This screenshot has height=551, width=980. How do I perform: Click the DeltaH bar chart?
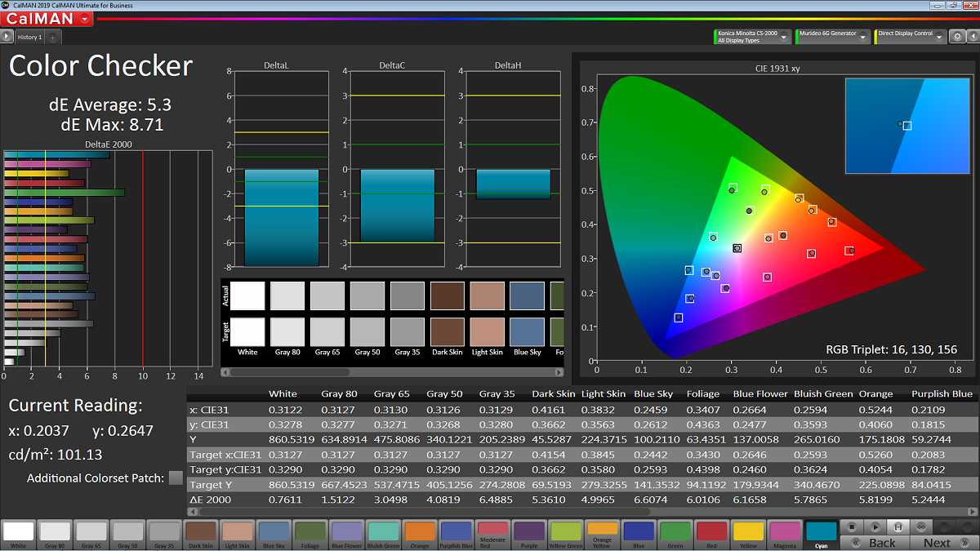(x=513, y=168)
